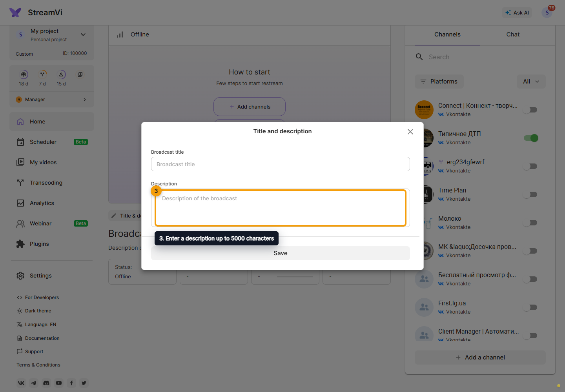Open the Facebook social icon in footer
Screen dimensions: 565x392
click(x=71, y=383)
